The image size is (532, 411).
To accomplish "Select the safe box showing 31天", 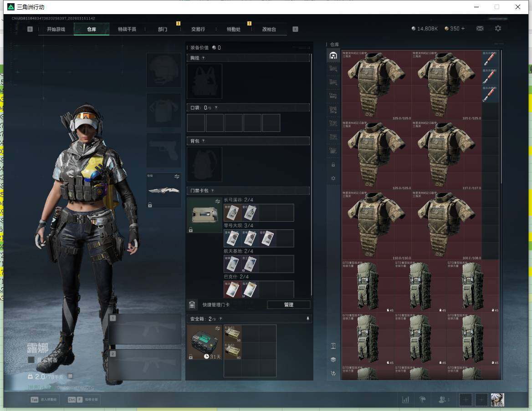I will click(205, 342).
